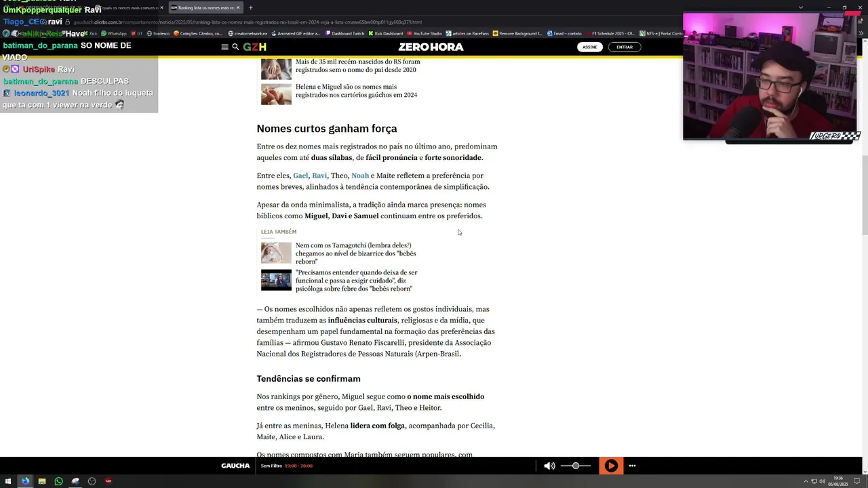868x488 pixels.
Task: Click the ZERO HORA header logo
Action: [431, 47]
